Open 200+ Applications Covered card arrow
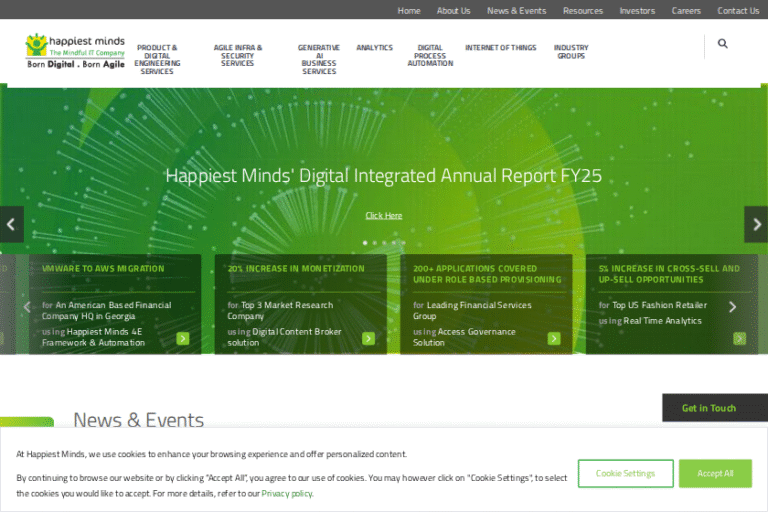The height and width of the screenshot is (512, 768). pos(554,338)
